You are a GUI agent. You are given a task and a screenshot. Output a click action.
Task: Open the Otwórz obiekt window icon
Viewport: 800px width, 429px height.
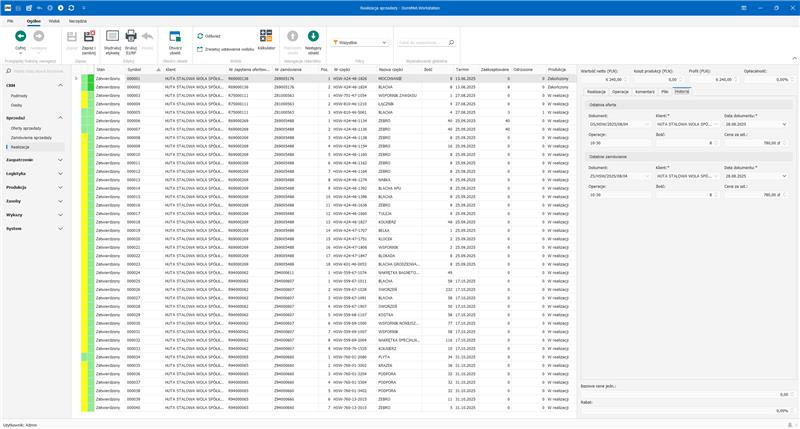click(175, 37)
